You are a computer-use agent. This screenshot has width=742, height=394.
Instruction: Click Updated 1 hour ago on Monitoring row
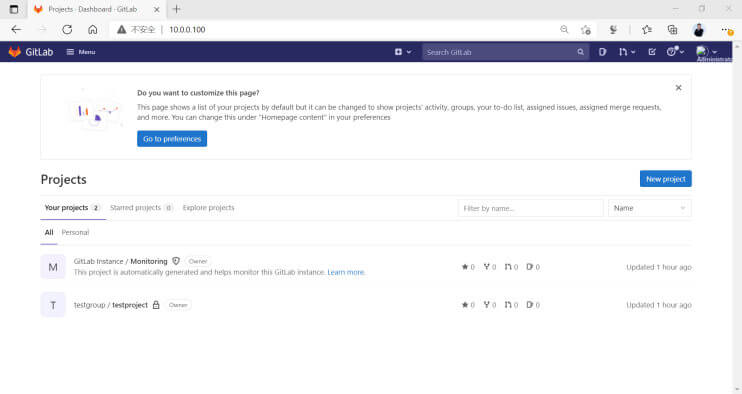pos(659,267)
